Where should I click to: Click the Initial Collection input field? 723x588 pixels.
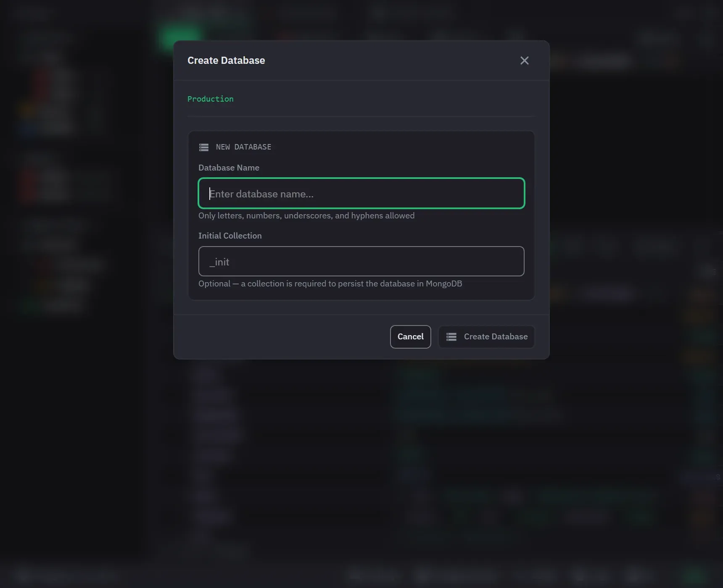point(361,261)
